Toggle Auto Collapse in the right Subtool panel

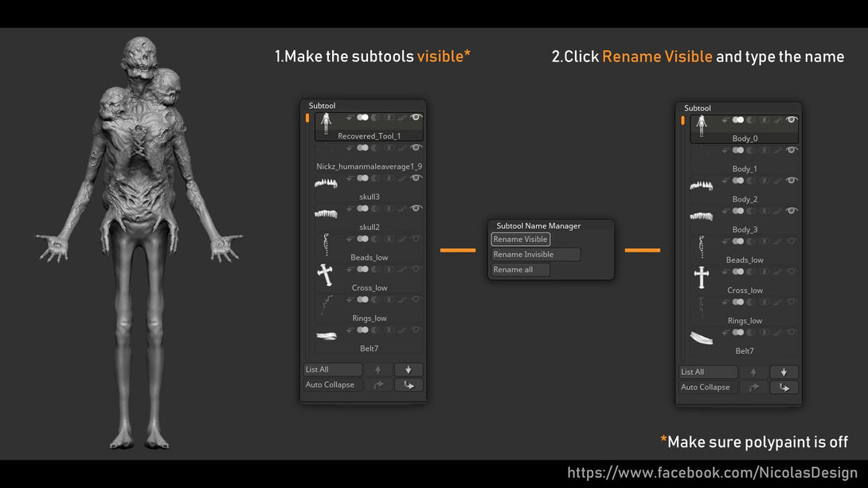(x=708, y=388)
